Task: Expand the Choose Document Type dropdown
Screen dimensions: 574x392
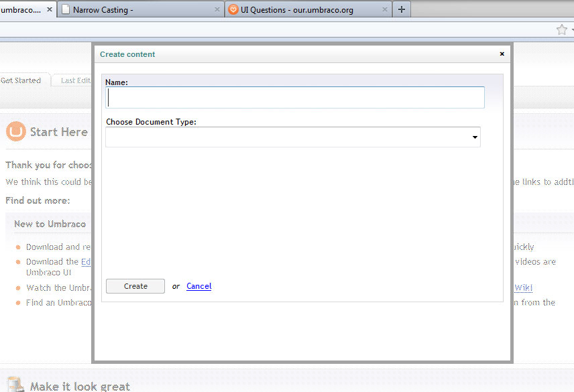Action: 292,137
